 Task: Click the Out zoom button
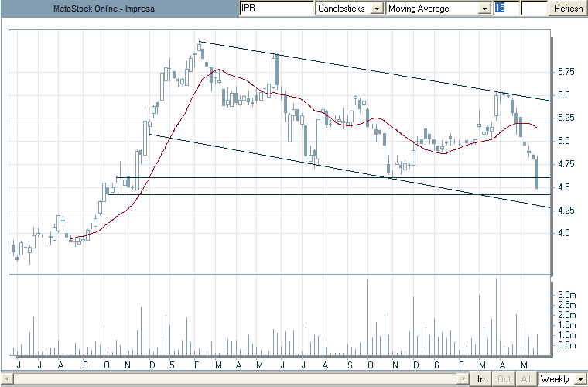point(504,378)
